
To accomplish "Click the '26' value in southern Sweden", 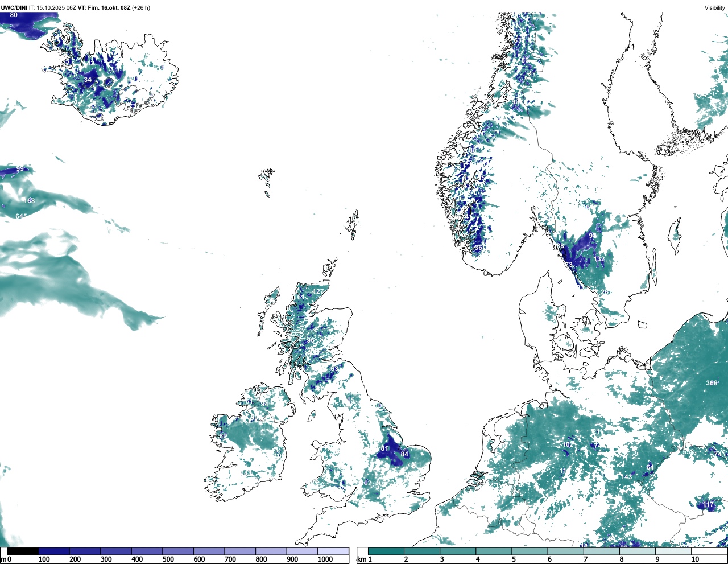I will [x=605, y=293].
